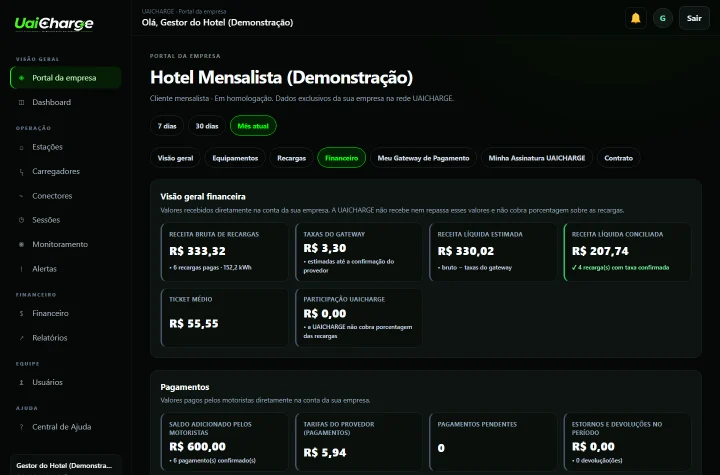Click the Conectores sidebar icon
This screenshot has height=475, width=720.
tap(21, 196)
